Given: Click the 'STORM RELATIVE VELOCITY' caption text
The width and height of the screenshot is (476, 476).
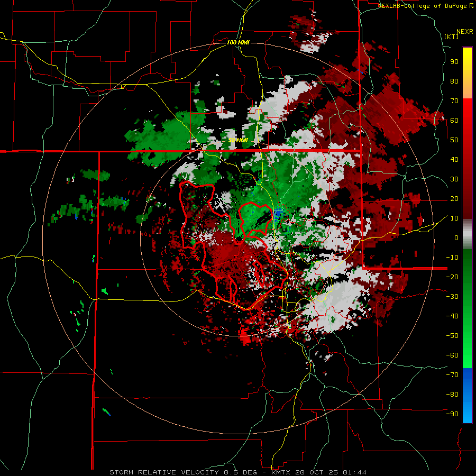Looking at the screenshot, I should pyautogui.click(x=164, y=472).
